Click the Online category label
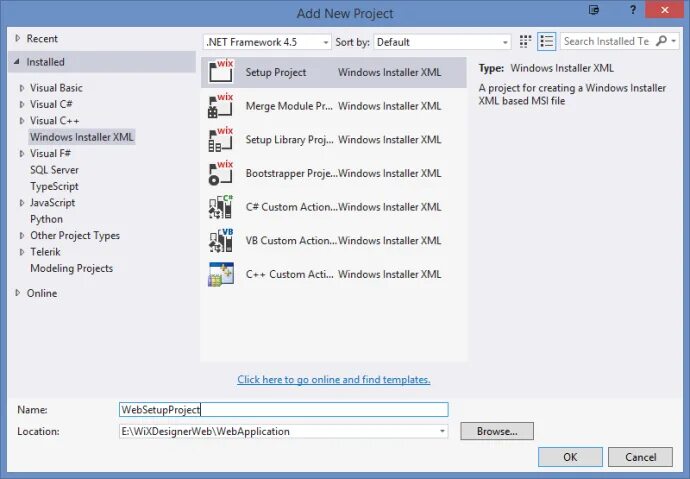Screen dimensions: 690x479 42,293
